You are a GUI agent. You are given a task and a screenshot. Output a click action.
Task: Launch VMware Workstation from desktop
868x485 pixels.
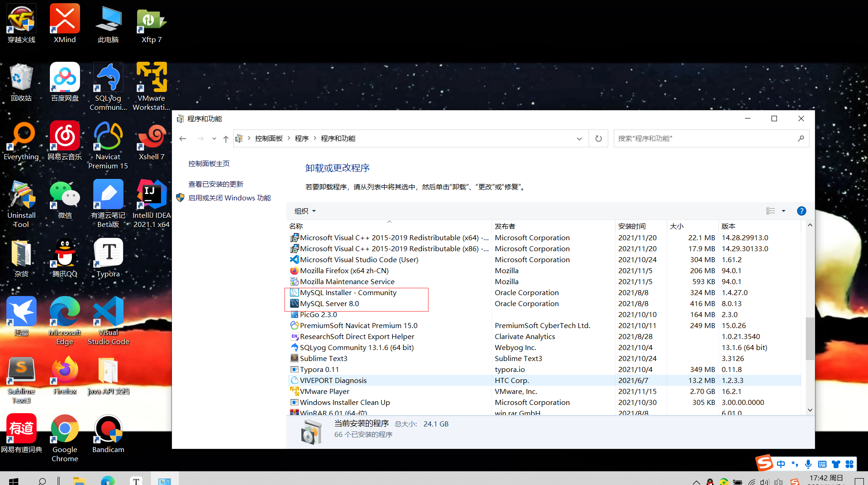coord(151,86)
